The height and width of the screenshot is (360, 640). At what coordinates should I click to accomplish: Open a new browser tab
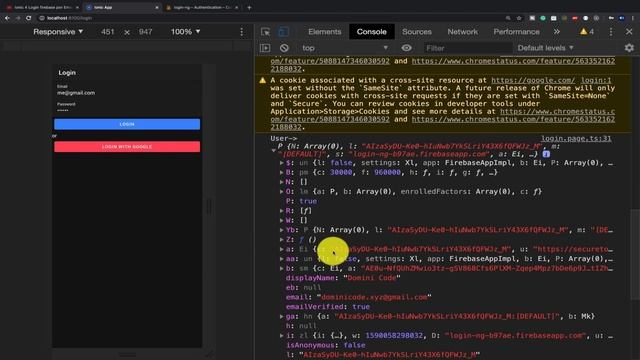click(249, 7)
